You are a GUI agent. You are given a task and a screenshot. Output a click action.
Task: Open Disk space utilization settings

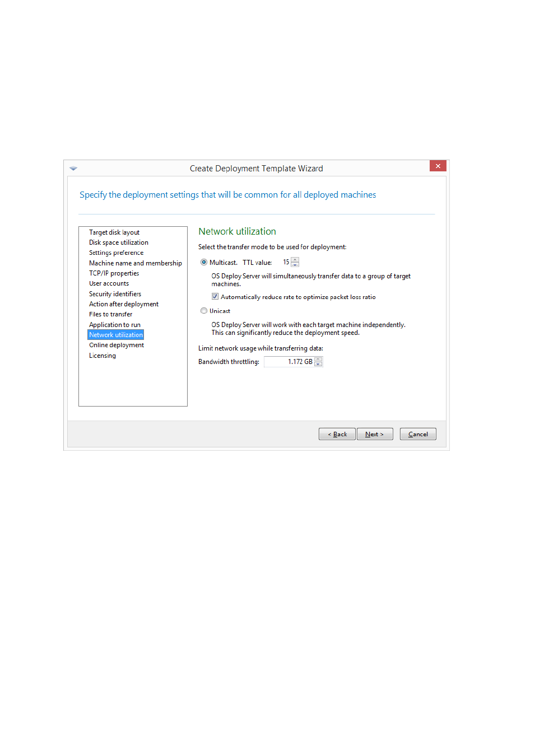coord(119,242)
